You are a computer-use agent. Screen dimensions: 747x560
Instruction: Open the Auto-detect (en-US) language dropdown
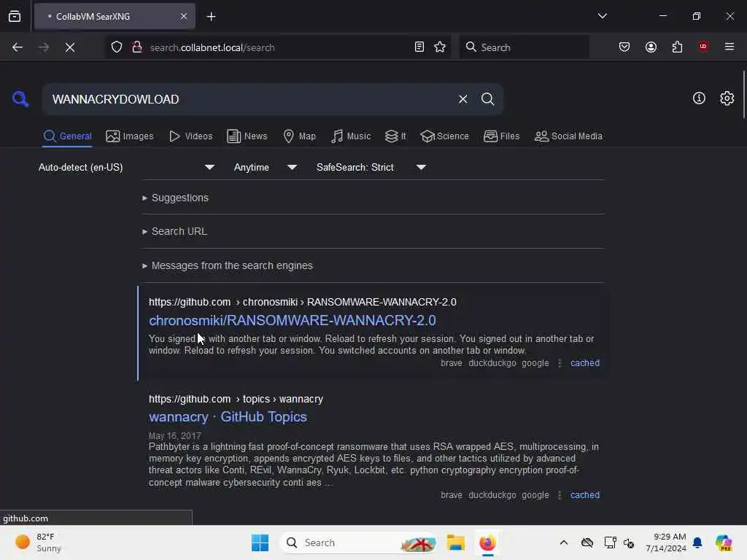pos(127,167)
